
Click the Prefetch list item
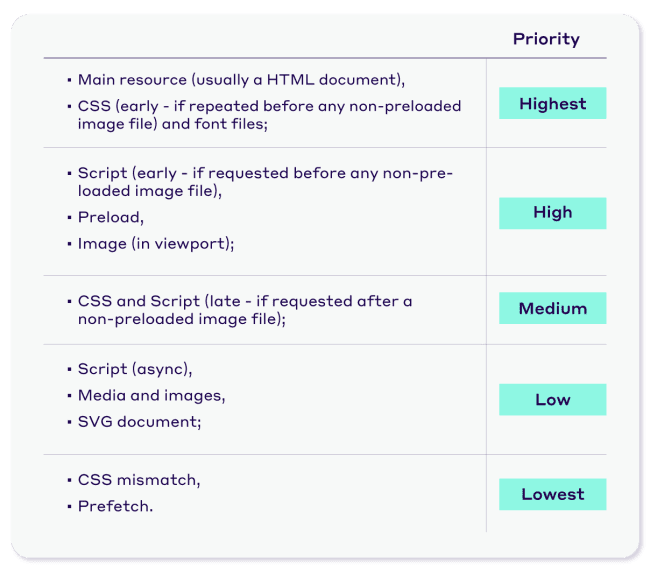[115, 506]
